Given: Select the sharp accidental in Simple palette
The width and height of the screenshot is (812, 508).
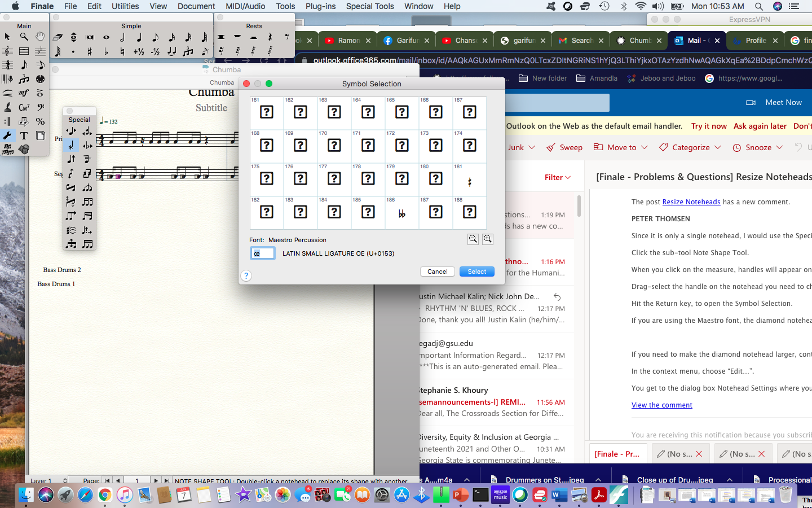Looking at the screenshot, I should click(x=90, y=52).
